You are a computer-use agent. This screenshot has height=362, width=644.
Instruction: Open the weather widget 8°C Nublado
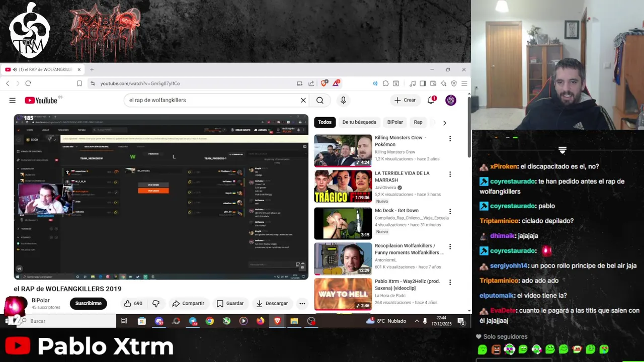click(x=386, y=321)
